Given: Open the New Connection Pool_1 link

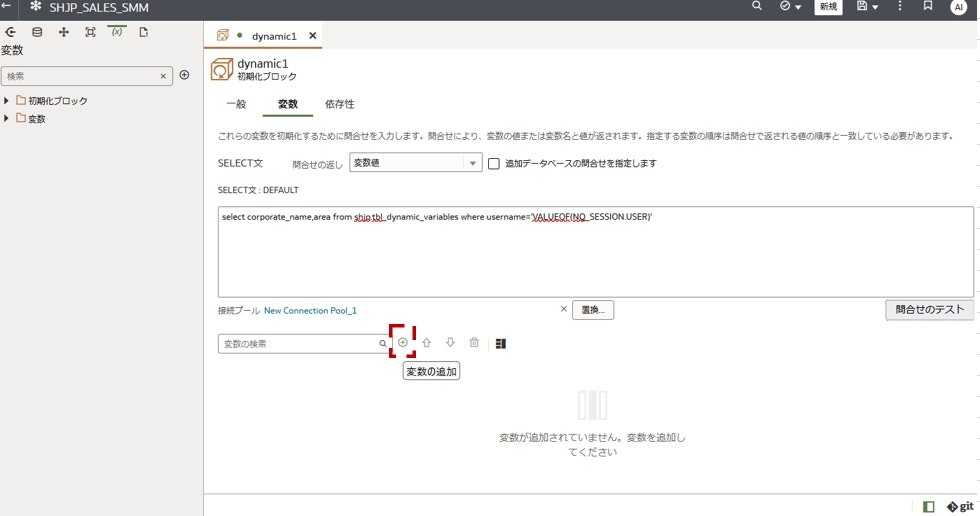Looking at the screenshot, I should [310, 310].
